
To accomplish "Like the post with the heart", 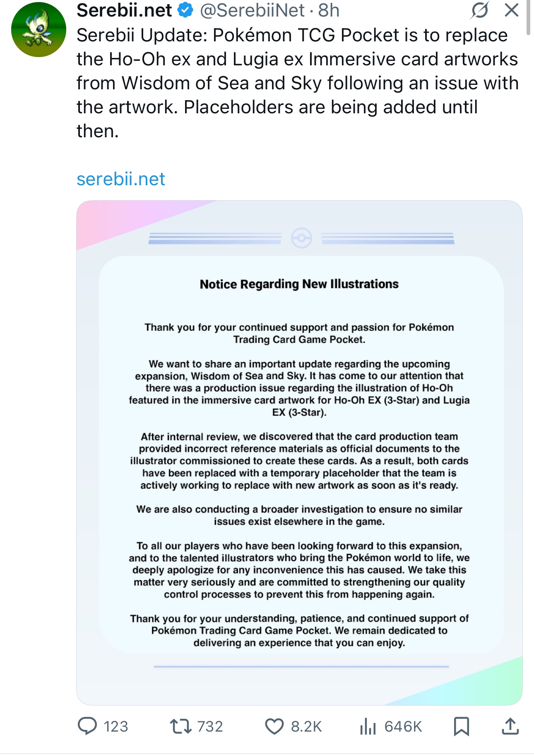I will [274, 726].
